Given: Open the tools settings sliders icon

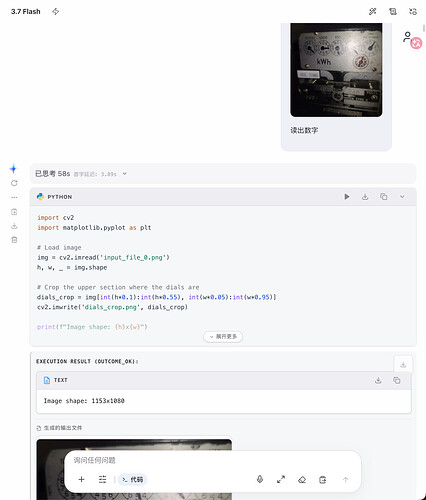Looking at the screenshot, I should (102, 480).
